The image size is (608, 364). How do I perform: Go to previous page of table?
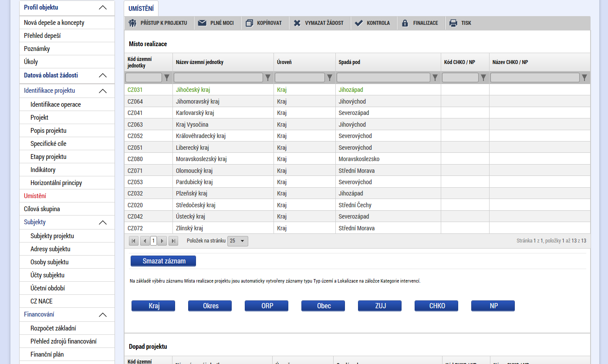(145, 241)
